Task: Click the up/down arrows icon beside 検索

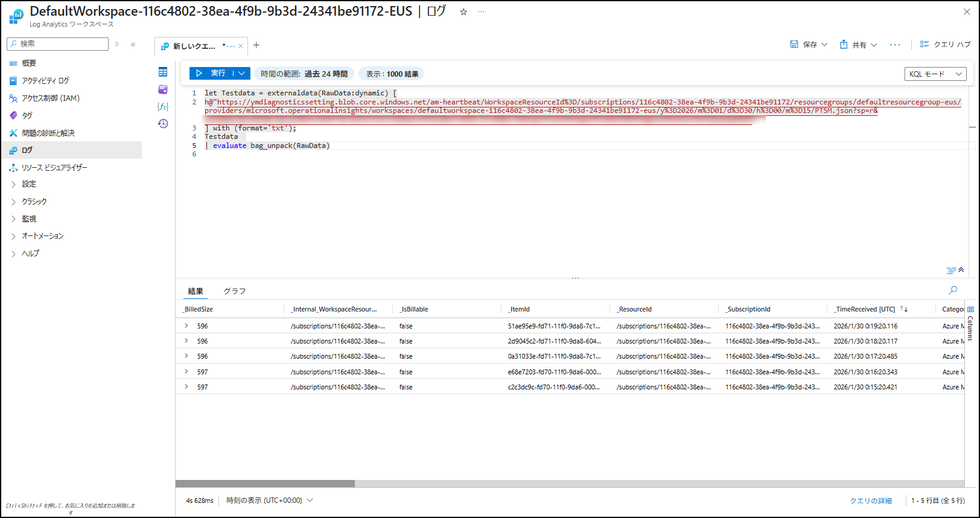Action: coord(117,44)
